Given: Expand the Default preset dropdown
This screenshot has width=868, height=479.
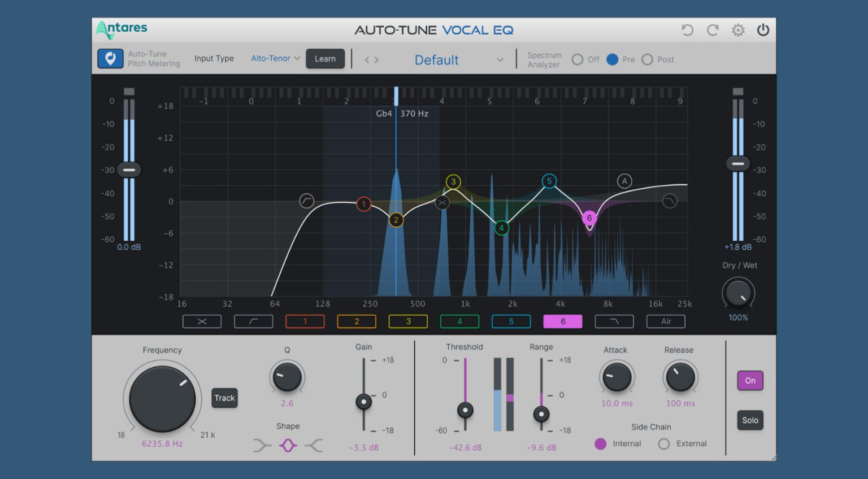Looking at the screenshot, I should pos(500,60).
